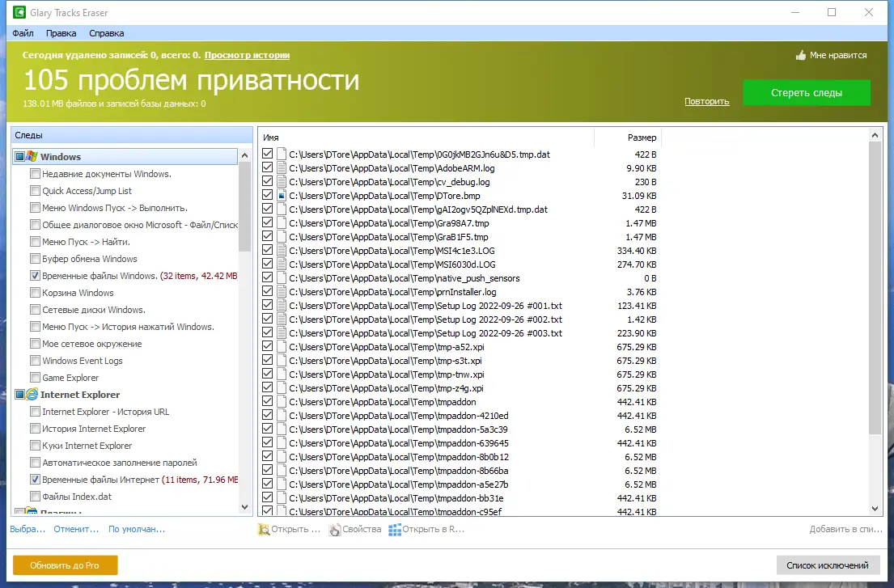The width and height of the screenshot is (894, 588).
Task: Check 'Куки Internet Explorer' option
Action: [35, 446]
